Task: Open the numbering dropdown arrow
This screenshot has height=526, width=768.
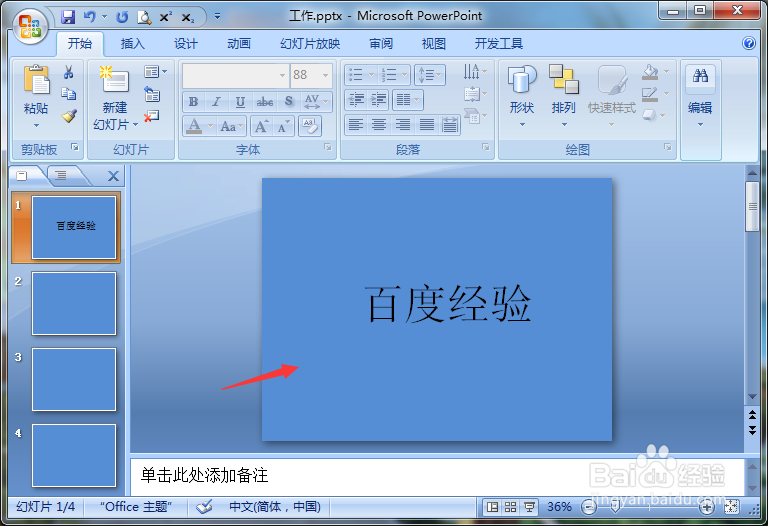Action: (x=405, y=74)
